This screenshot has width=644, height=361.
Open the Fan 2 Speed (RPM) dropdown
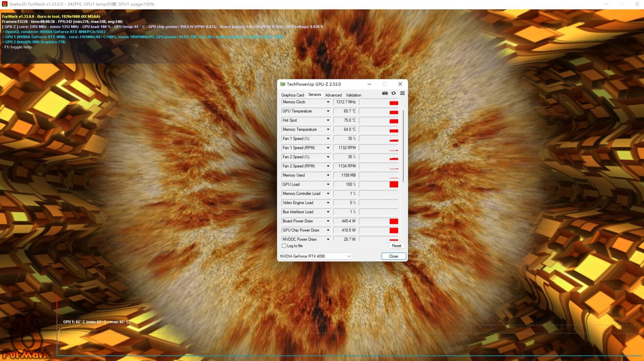tap(328, 166)
